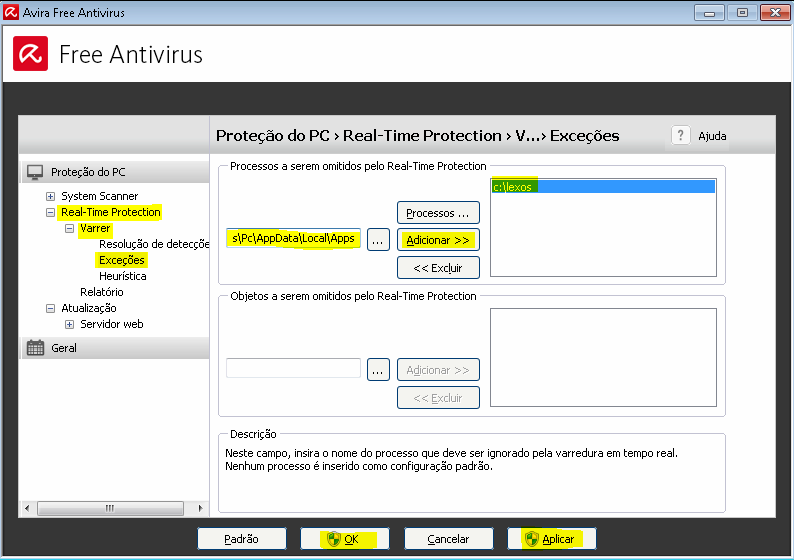Minimize the Avira window
This screenshot has height=560, width=794.
click(x=709, y=13)
